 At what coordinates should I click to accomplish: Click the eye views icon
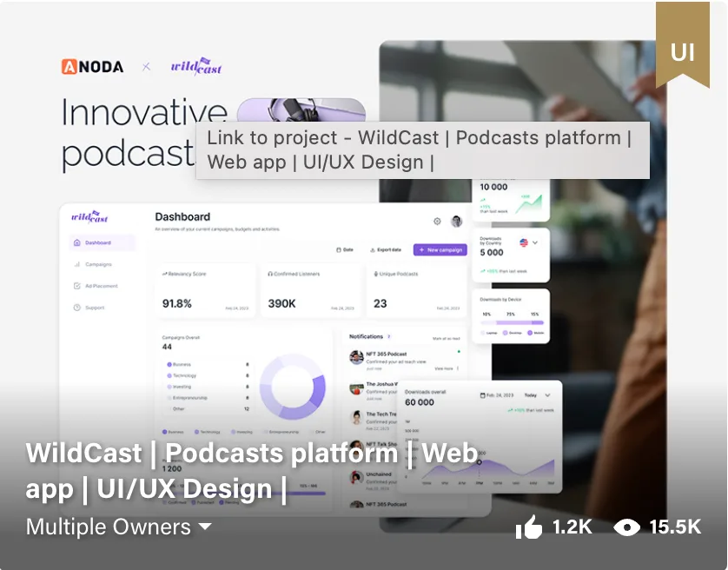click(626, 527)
